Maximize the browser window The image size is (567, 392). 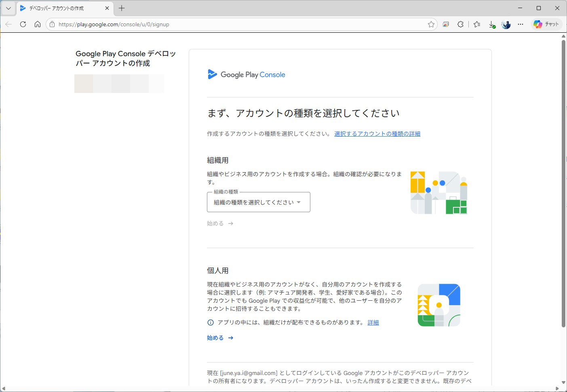tap(539, 8)
